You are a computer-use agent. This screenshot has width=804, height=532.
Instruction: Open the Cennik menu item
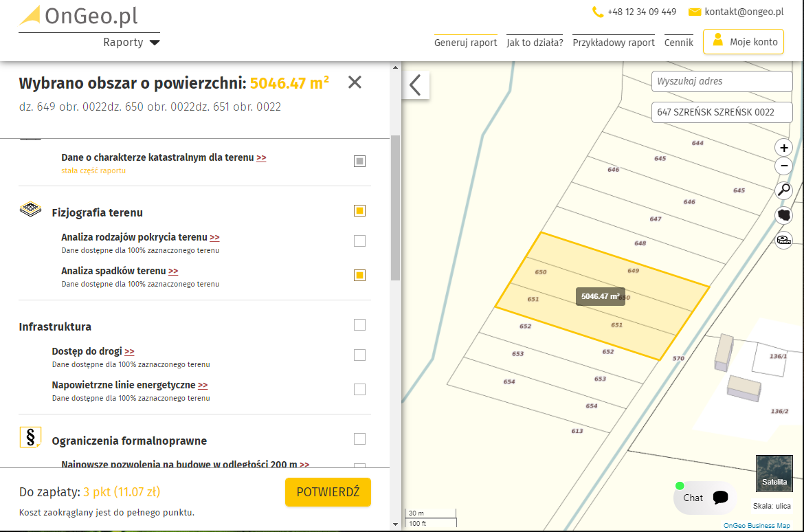coord(678,43)
